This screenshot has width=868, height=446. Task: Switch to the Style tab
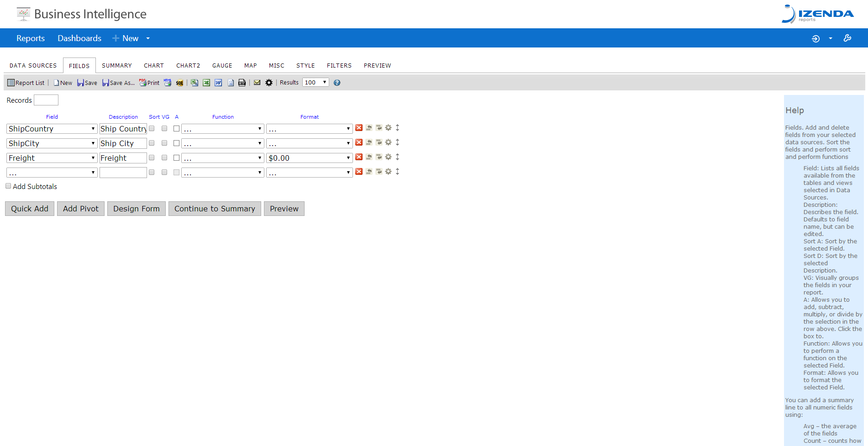[305, 66]
